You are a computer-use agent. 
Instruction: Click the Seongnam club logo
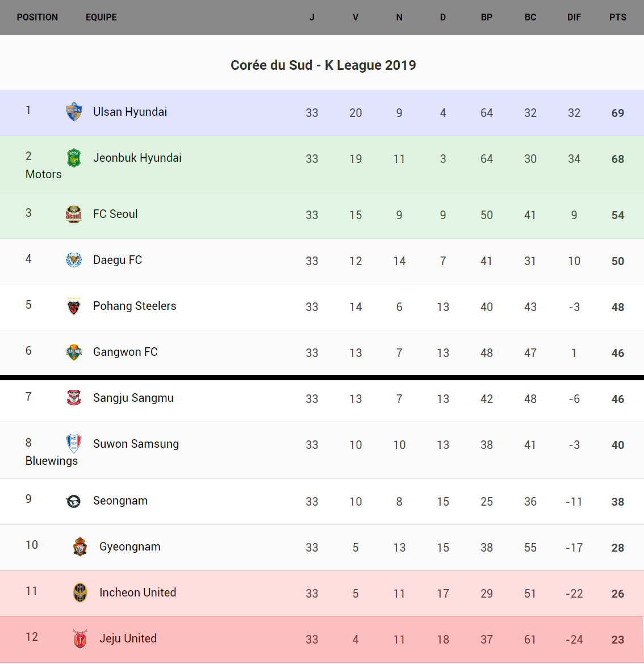click(x=74, y=501)
